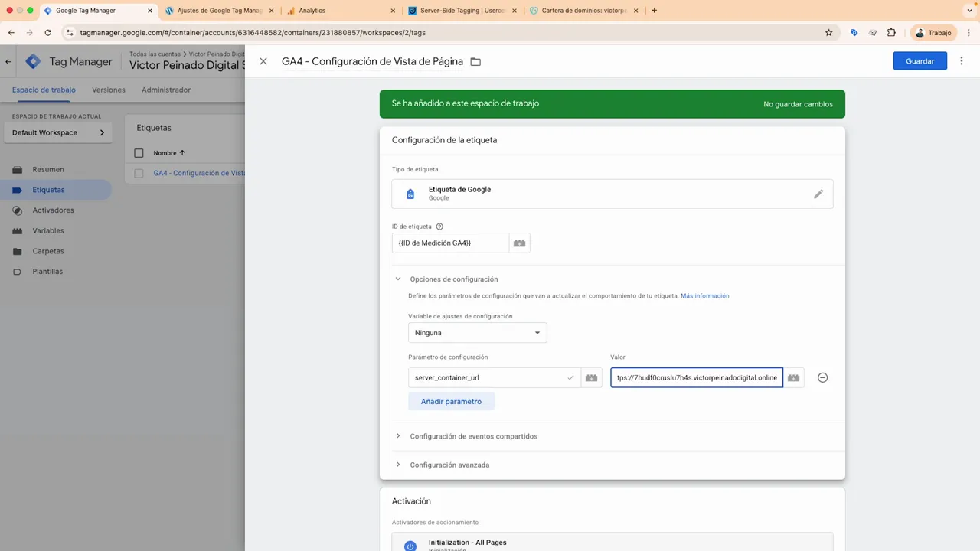Viewport: 980px width, 551px height.
Task: Edit the Etiqueta de Google tag type via pencil icon
Action: pyautogui.click(x=818, y=194)
